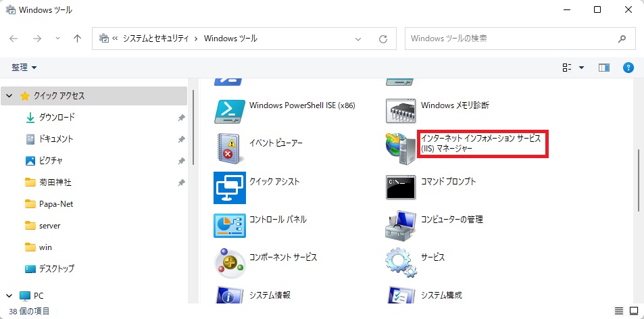Collapse the クイック アクセス tree node
The height and width of the screenshot is (319, 644).
9,96
